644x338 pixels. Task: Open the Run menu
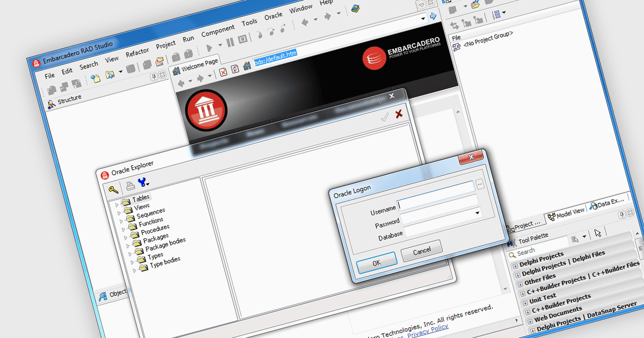(x=188, y=39)
